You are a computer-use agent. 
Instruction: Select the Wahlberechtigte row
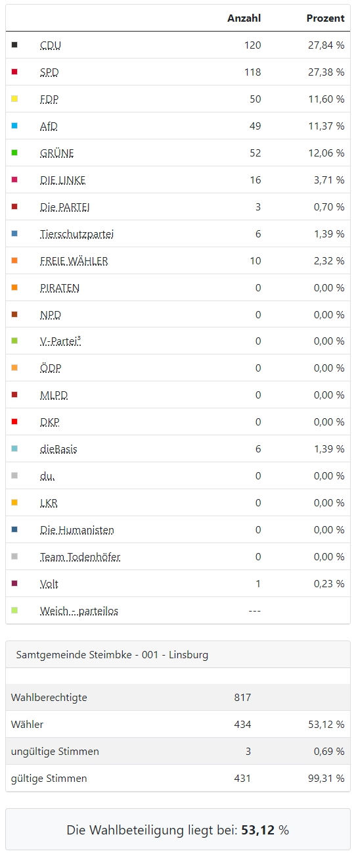click(x=178, y=697)
